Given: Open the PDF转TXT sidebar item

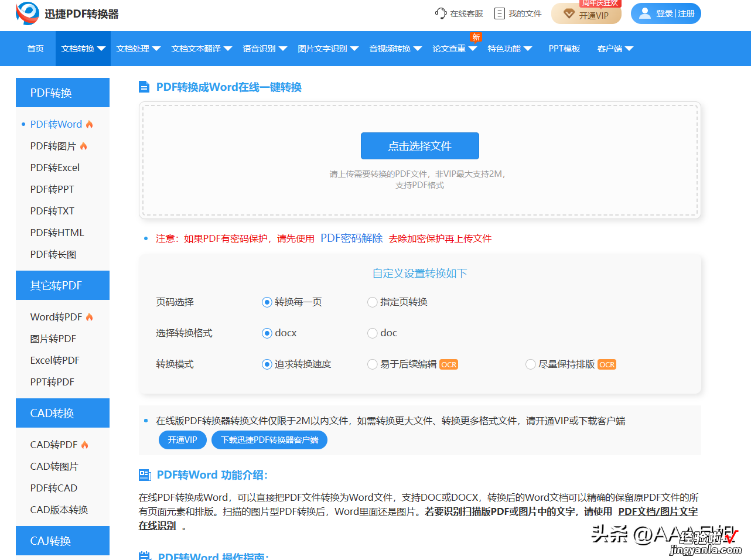Looking at the screenshot, I should [x=52, y=211].
